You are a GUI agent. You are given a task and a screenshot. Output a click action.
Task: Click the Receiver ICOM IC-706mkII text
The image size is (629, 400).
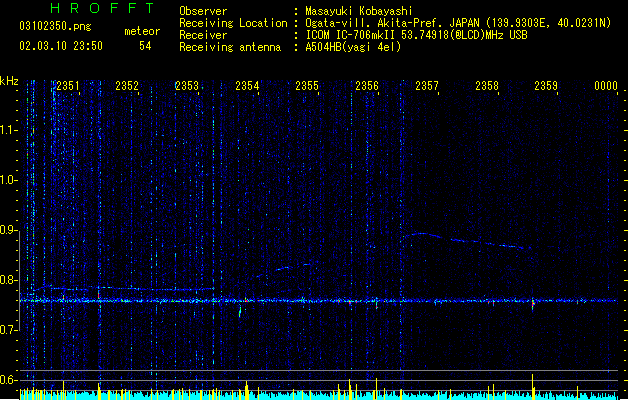(416, 35)
